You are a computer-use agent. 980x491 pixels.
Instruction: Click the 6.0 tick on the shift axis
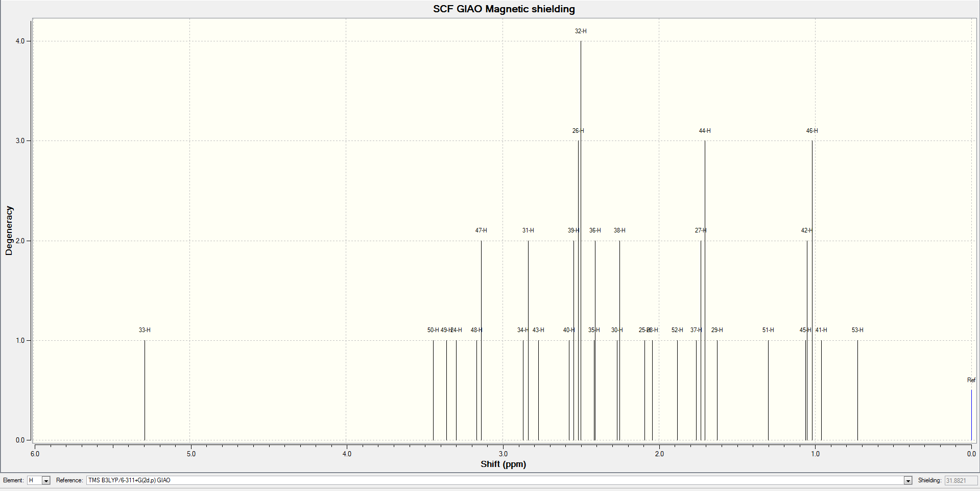pyautogui.click(x=35, y=454)
